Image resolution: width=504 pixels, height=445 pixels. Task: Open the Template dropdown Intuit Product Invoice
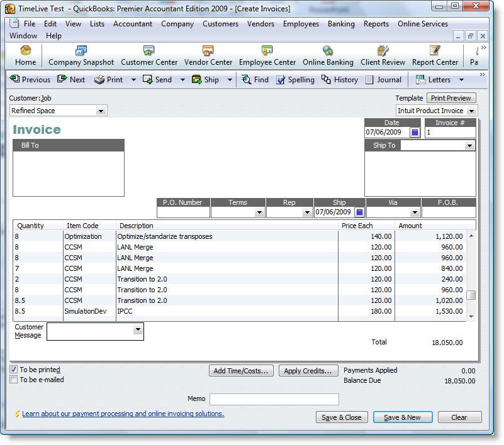(471, 111)
